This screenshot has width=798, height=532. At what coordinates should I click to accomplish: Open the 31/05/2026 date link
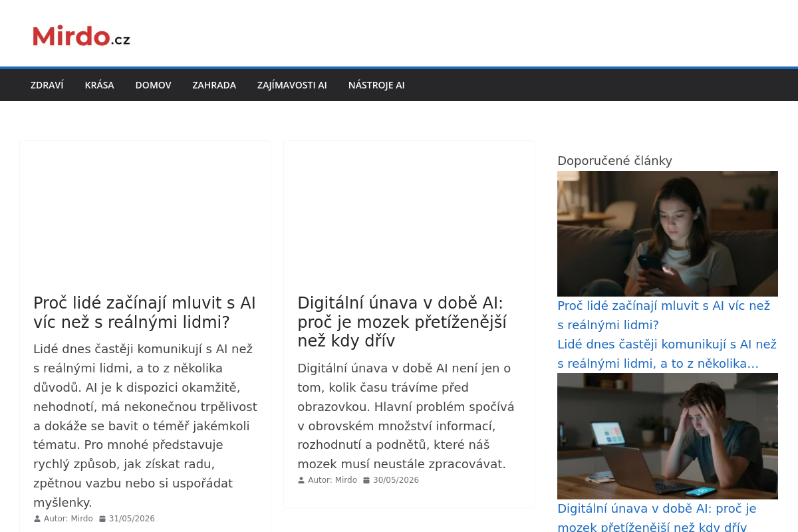132,519
